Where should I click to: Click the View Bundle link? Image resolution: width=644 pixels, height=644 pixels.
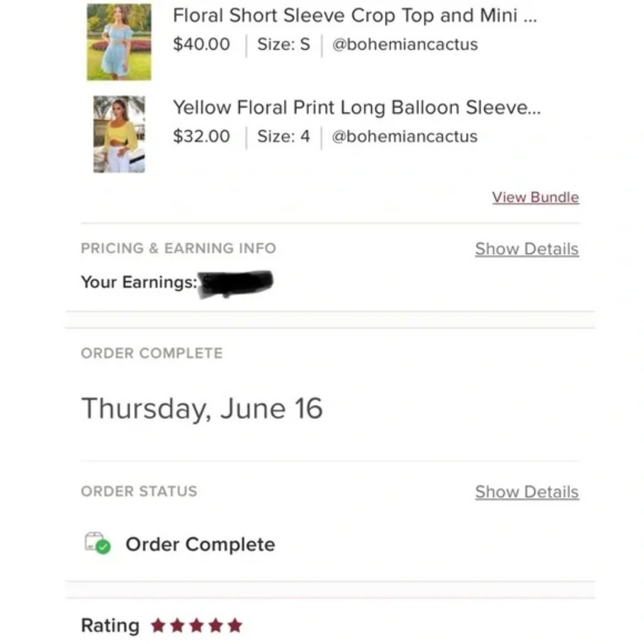coord(535,197)
